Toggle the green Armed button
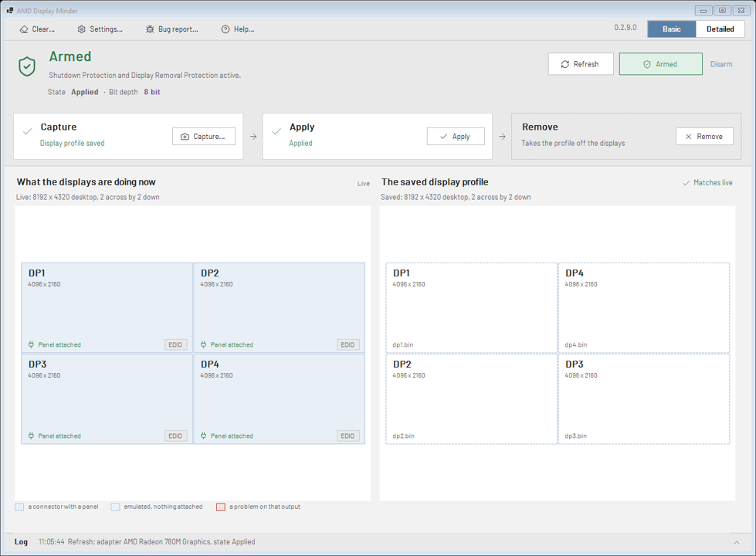Screen dimensions: 756x556 (660, 64)
